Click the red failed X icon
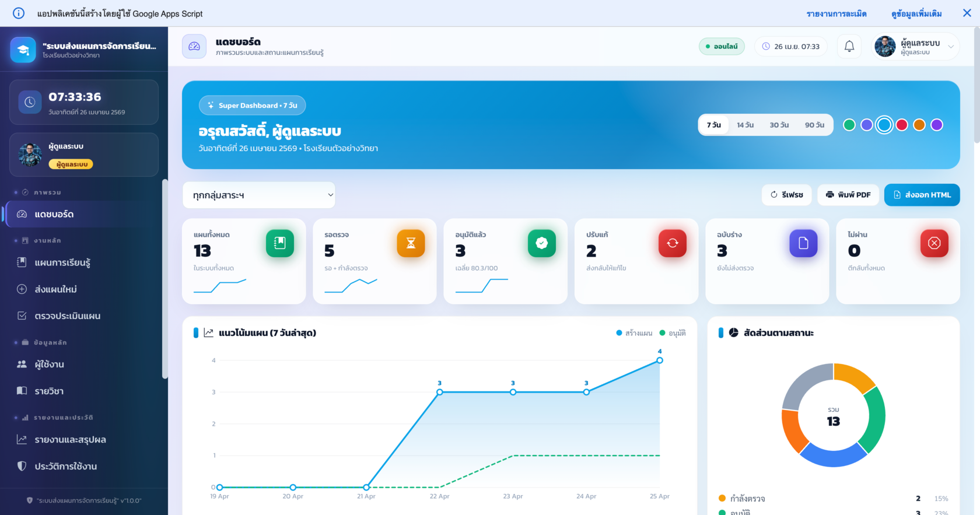 934,243
